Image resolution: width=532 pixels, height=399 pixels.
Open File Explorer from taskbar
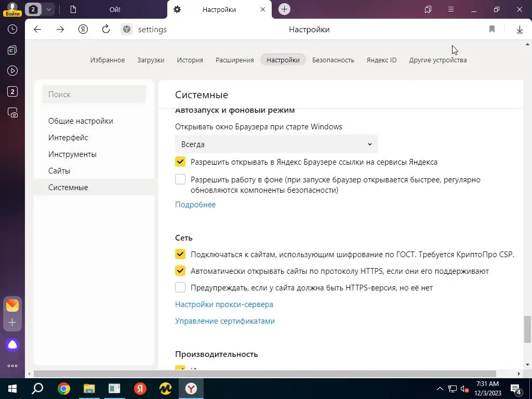coord(89,389)
